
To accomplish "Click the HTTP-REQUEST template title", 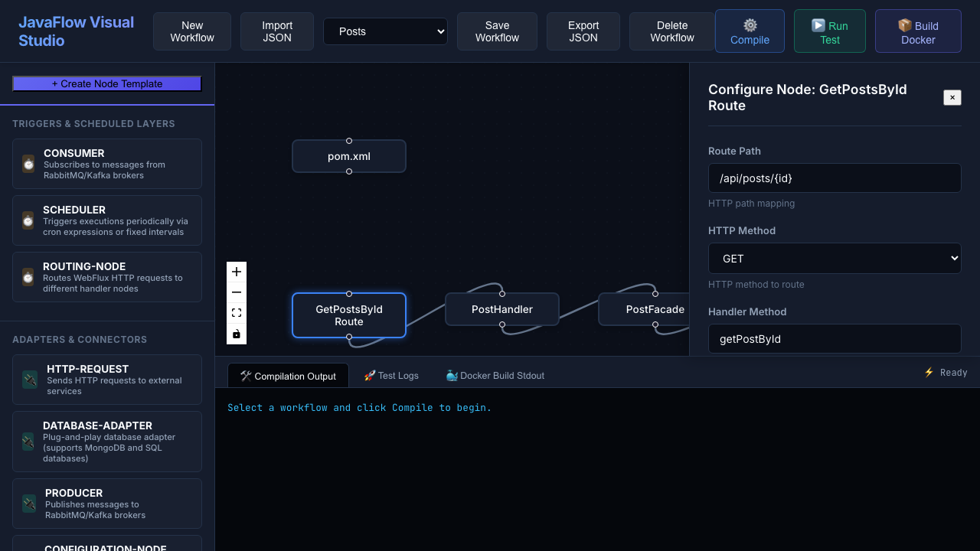I will pyautogui.click(x=88, y=369).
